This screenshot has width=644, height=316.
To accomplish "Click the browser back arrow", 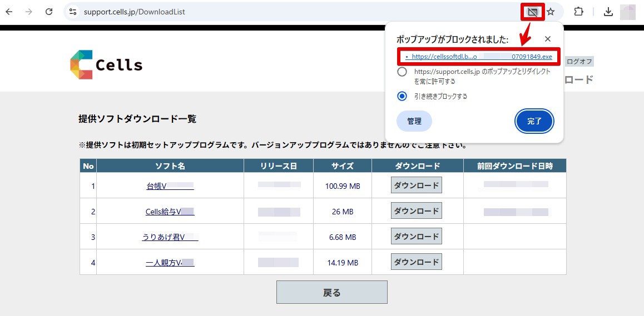I will tap(9, 12).
